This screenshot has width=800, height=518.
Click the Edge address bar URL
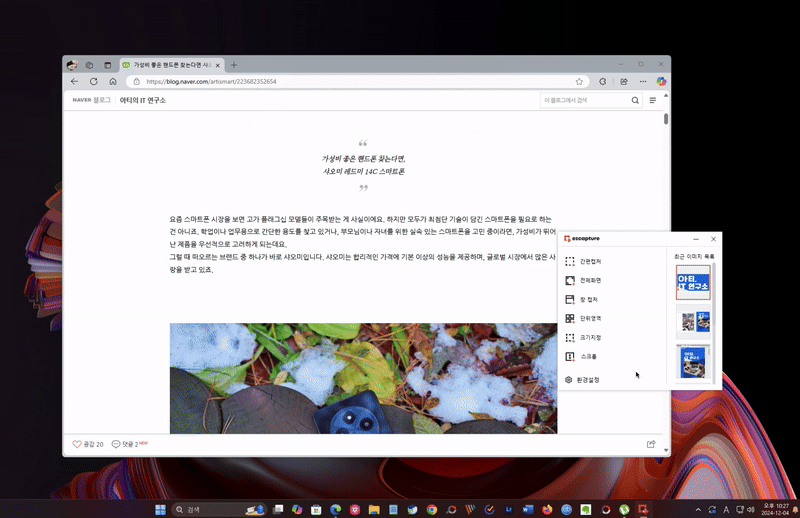coord(211,82)
